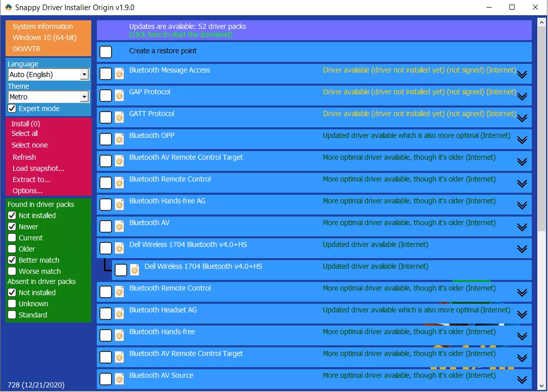Click the GATT Protocol driver pack icon
Viewport: 548px width, 392px height.
pos(119,118)
